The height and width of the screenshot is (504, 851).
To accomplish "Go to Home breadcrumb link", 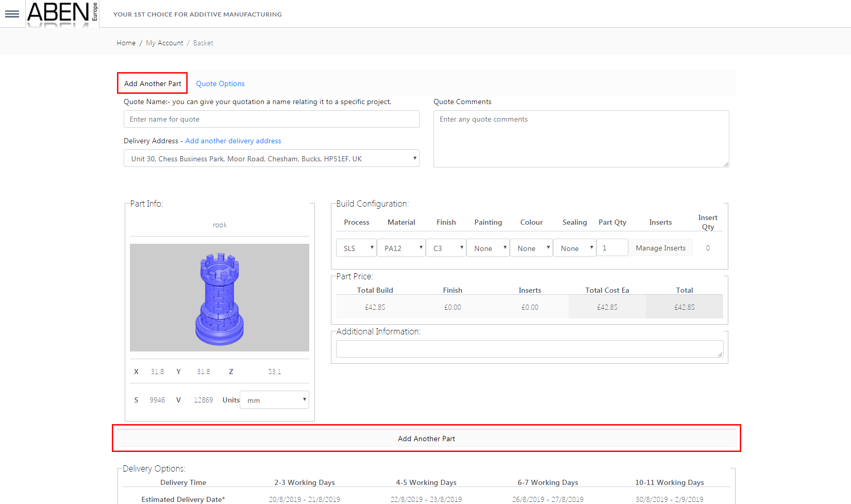I will 126,43.
